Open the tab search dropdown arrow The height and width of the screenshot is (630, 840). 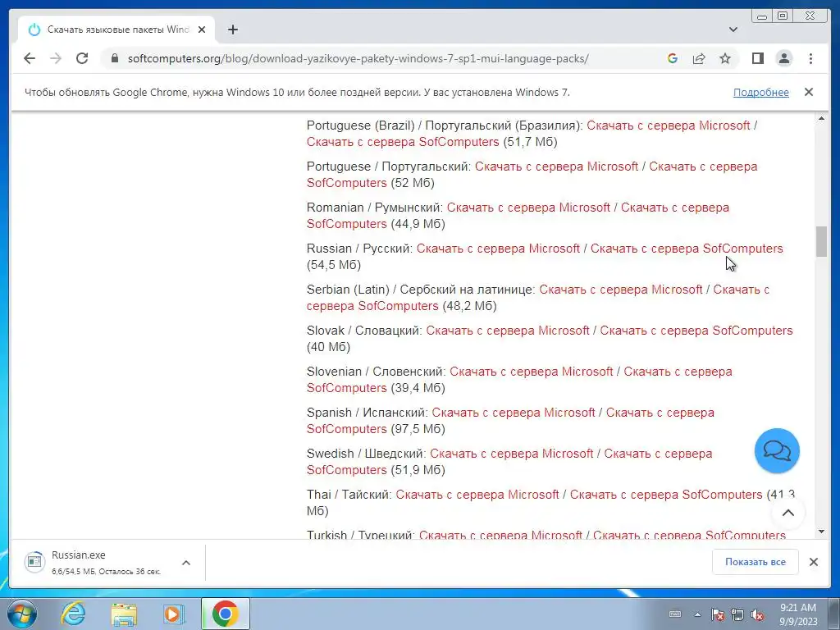tap(733, 30)
